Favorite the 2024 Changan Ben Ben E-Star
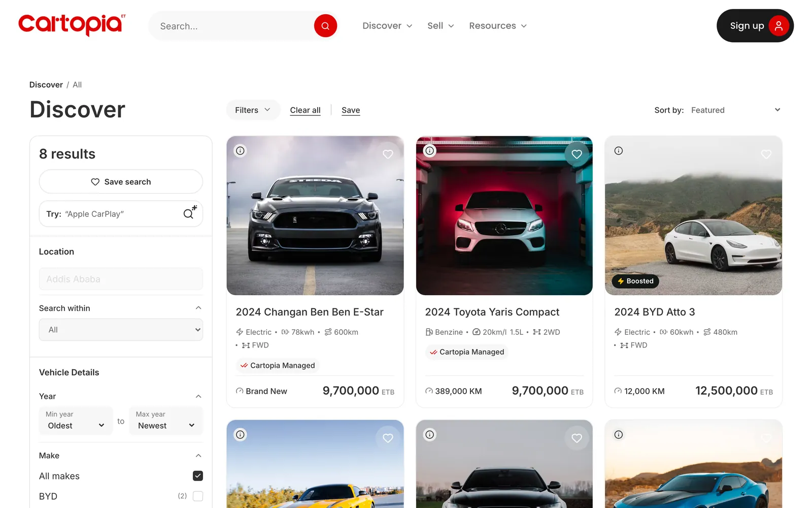Viewport: 812px width, 508px height. point(388,154)
